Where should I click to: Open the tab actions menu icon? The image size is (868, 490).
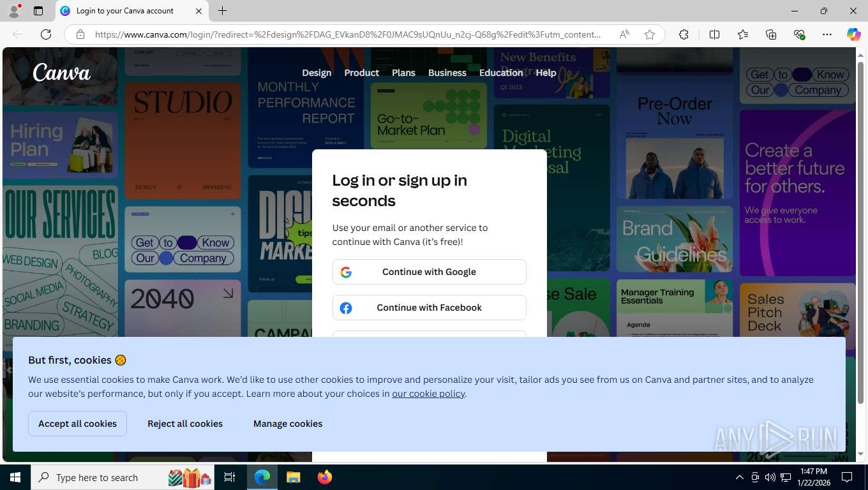click(38, 11)
